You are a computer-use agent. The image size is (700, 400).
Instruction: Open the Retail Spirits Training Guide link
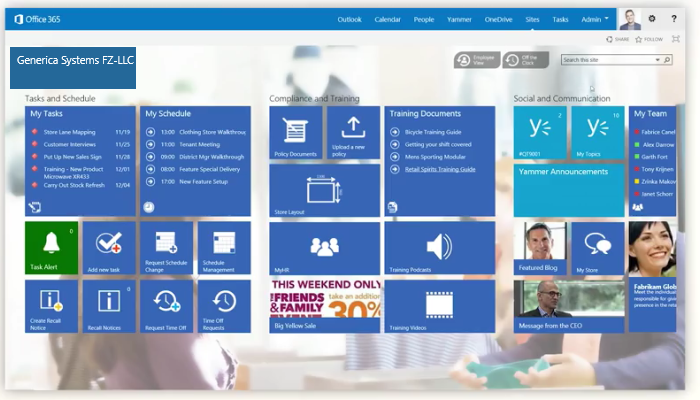tap(438, 170)
